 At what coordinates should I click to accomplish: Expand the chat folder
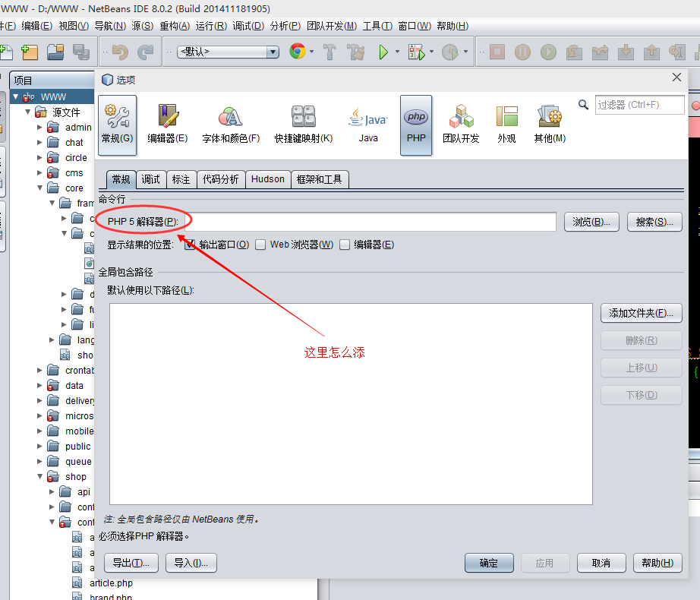(x=39, y=143)
